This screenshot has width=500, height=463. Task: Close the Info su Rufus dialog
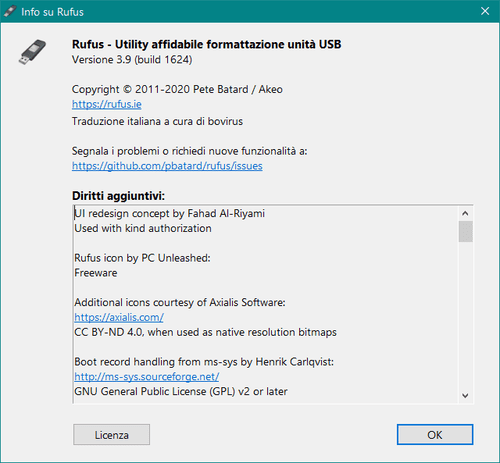click(485, 11)
